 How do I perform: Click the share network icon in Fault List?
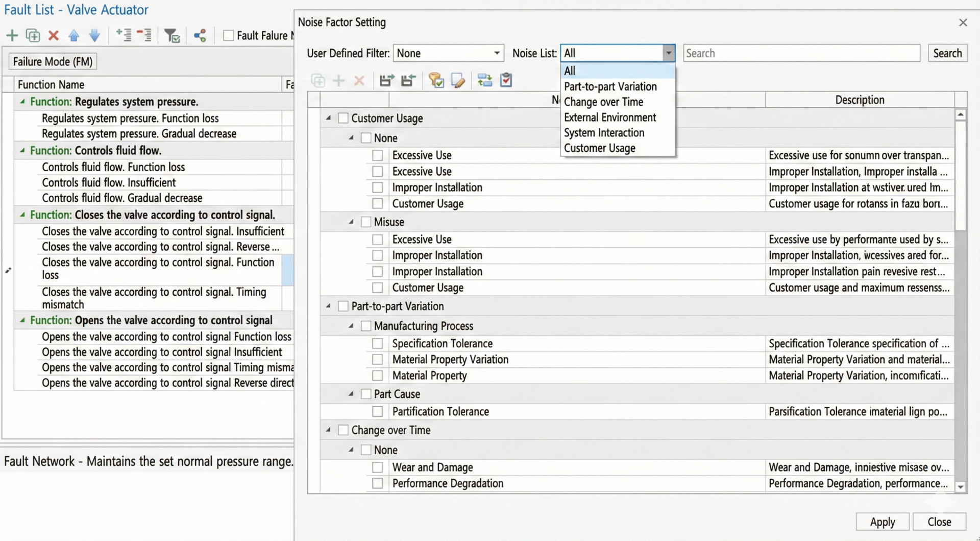point(200,35)
